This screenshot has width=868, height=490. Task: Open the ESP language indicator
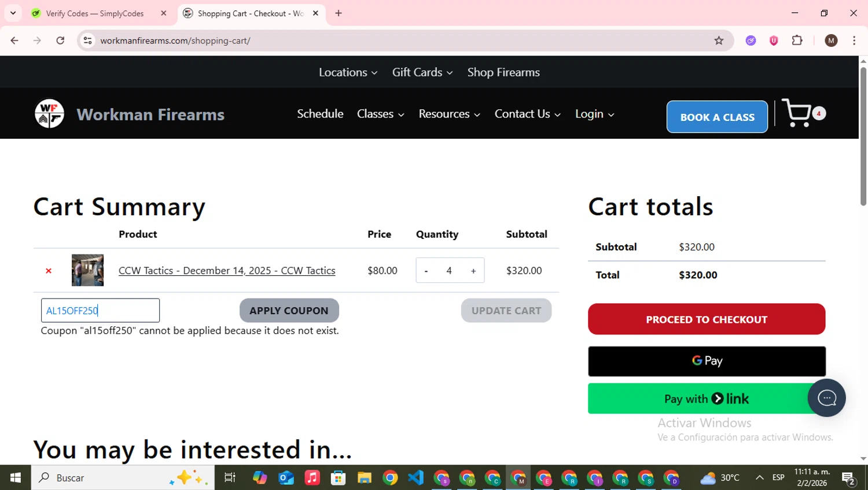[778, 478]
